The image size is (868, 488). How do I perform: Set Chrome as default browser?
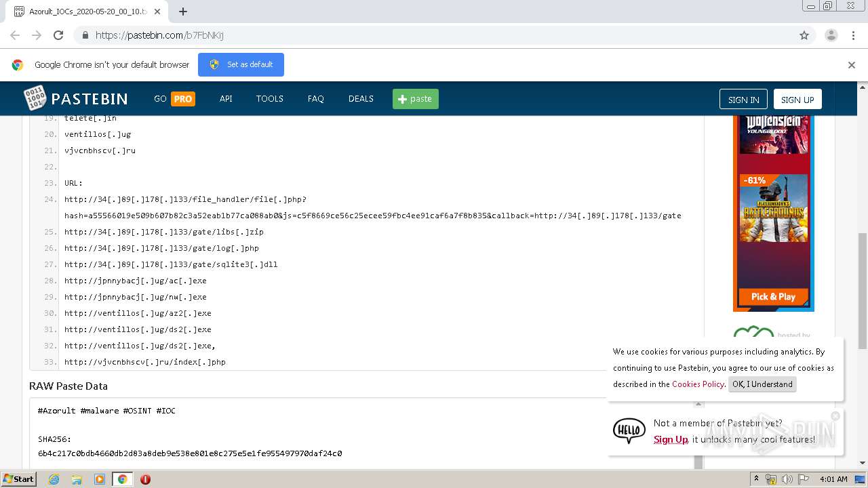pyautogui.click(x=241, y=65)
